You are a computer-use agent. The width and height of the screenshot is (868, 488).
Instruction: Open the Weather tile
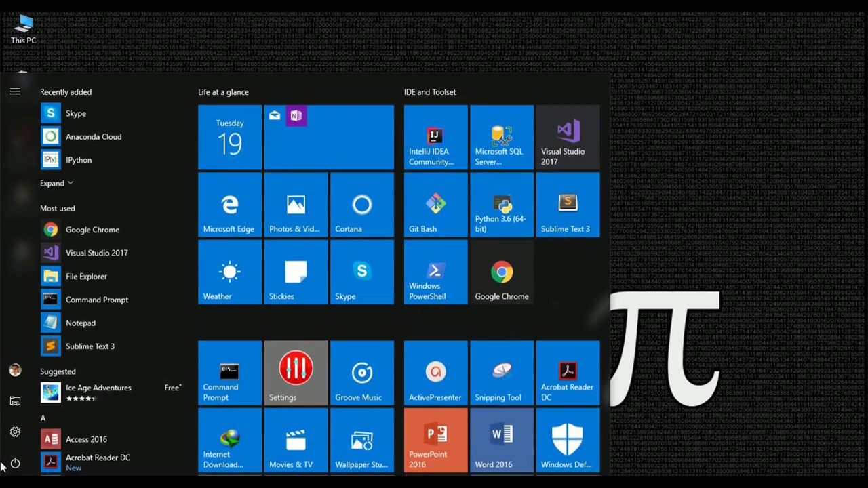tap(230, 272)
